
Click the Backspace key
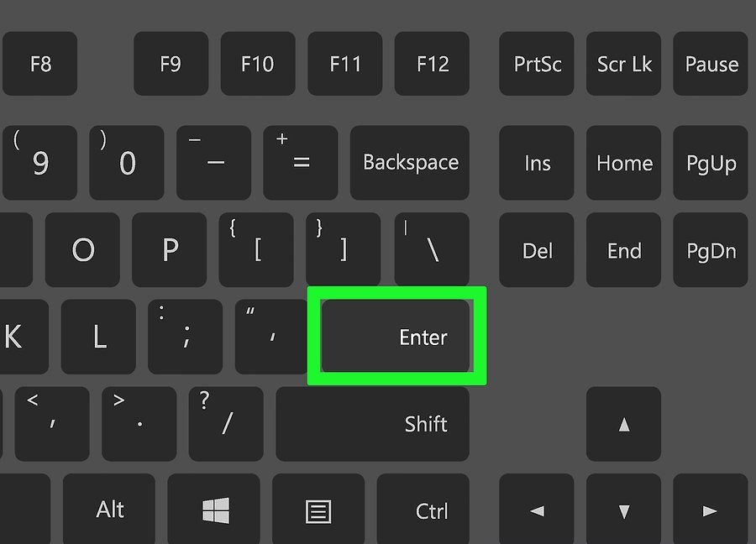click(x=410, y=162)
